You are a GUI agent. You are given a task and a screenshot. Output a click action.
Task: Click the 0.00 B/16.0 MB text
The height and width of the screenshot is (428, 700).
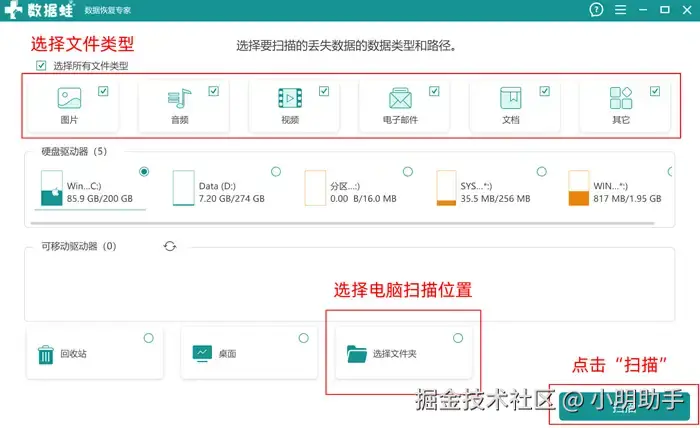click(363, 199)
